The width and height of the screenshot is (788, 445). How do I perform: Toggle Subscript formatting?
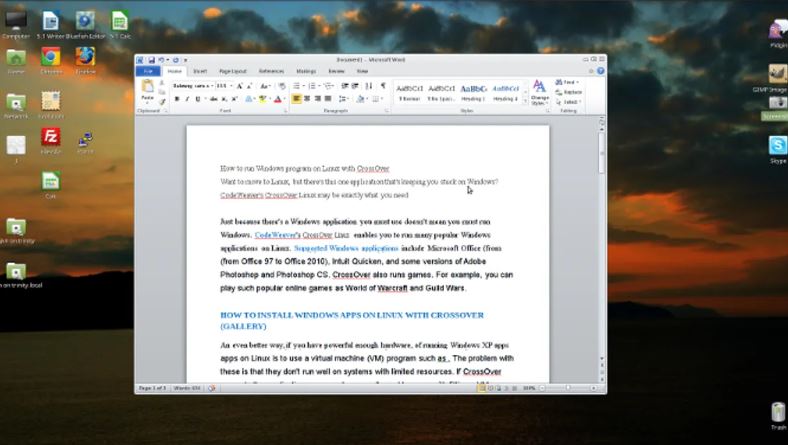click(224, 99)
